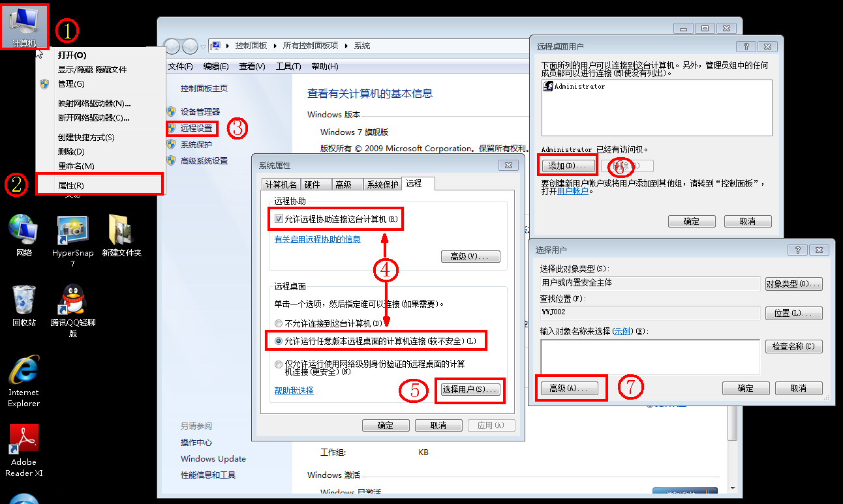Open the HyperSnap 7 desktop shortcut
Screen dimensions: 843x504
pos(72,241)
